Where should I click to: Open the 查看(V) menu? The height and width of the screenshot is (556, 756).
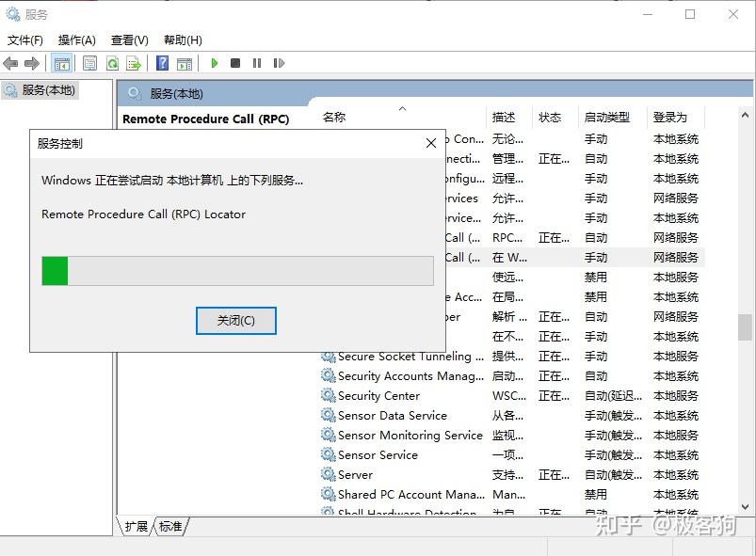click(x=129, y=40)
